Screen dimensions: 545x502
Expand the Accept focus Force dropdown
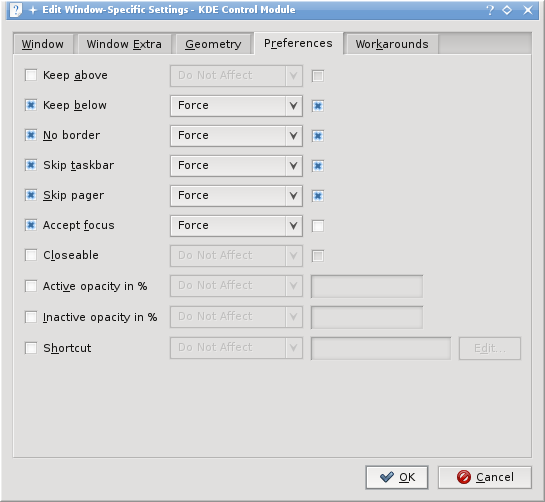pos(236,226)
